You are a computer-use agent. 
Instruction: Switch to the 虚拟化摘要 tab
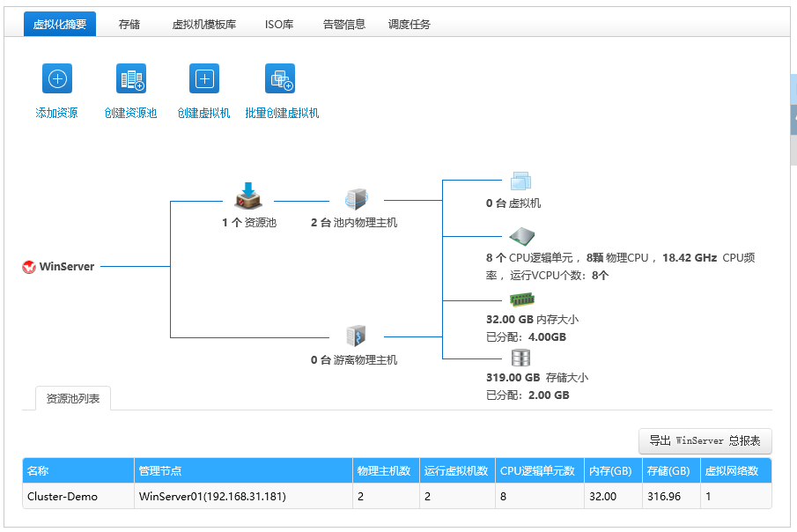click(60, 24)
